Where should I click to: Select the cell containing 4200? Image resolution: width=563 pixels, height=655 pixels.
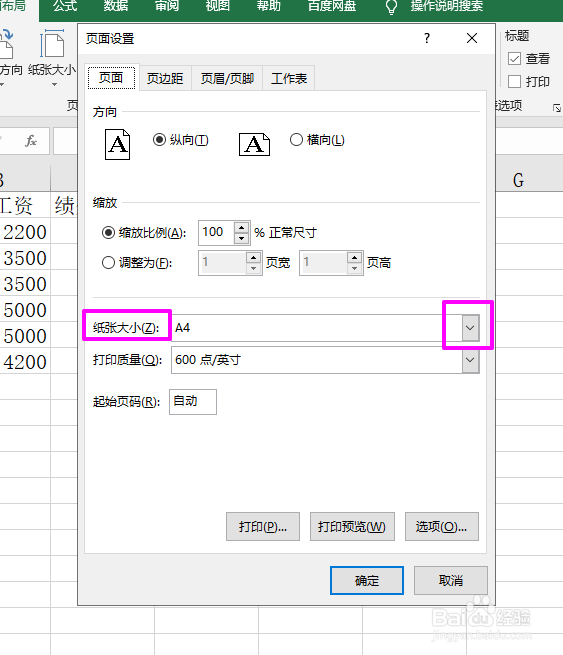25,362
